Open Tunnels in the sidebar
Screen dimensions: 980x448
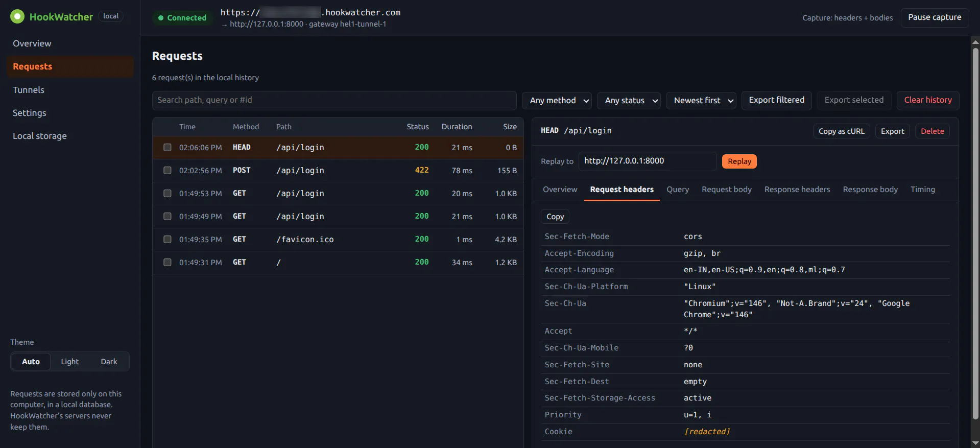pyautogui.click(x=70, y=90)
